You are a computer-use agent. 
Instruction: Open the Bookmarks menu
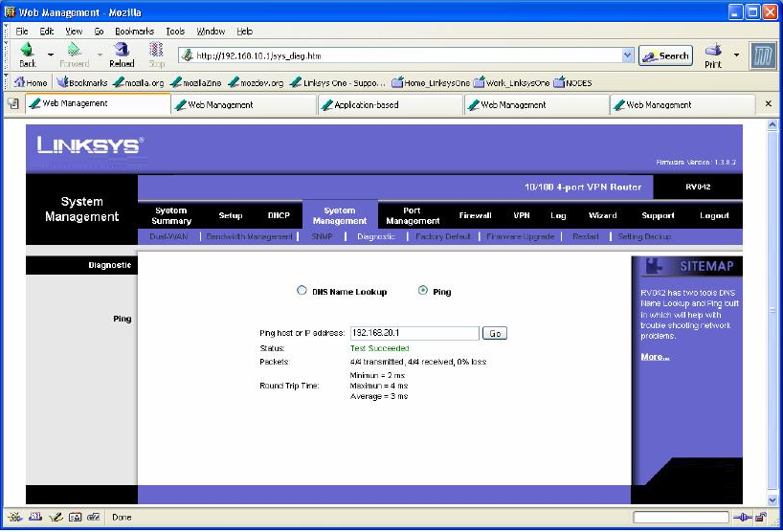tap(134, 31)
